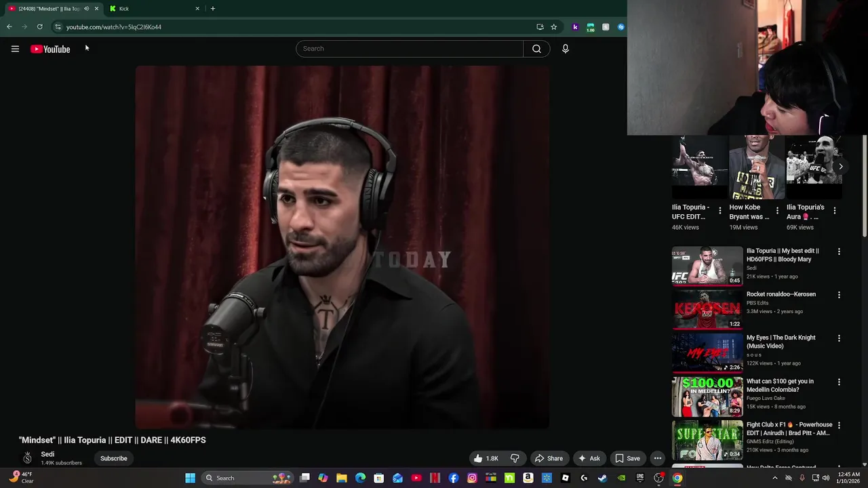Open the taskbar volume control
Screen dimensions: 868x488
tap(825, 478)
